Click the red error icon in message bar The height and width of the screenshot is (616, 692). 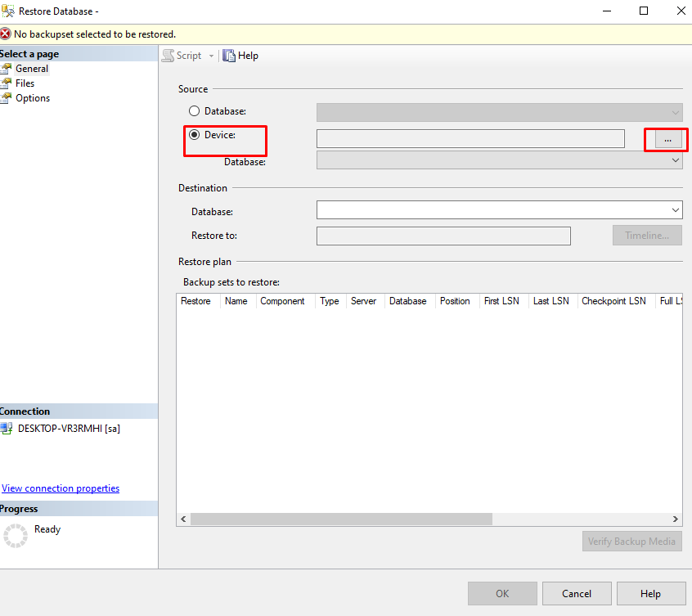pyautogui.click(x=5, y=34)
